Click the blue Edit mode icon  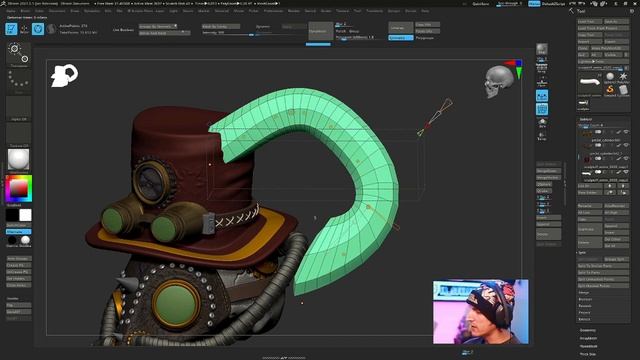click(x=11, y=29)
